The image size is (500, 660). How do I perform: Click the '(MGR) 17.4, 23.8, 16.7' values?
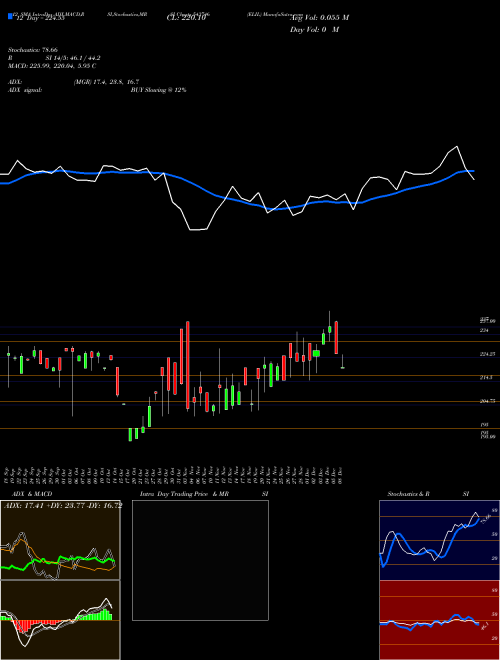pyautogui.click(x=106, y=82)
